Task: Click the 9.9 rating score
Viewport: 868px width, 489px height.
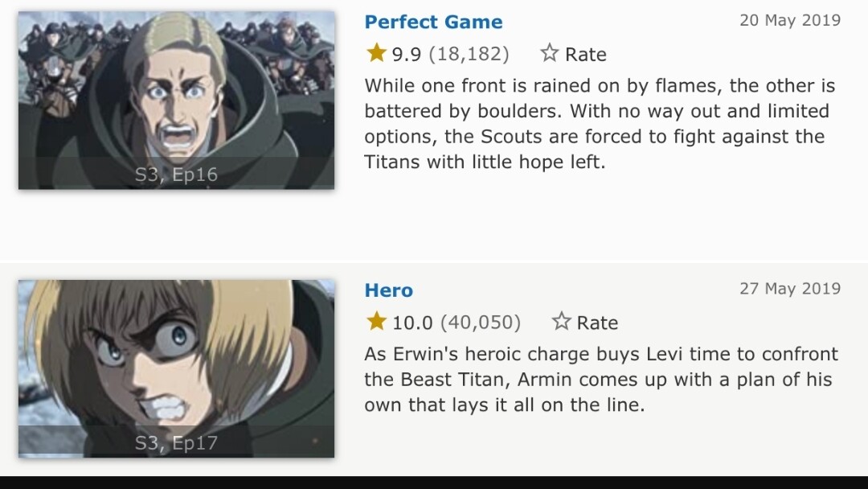Action: pyautogui.click(x=406, y=55)
